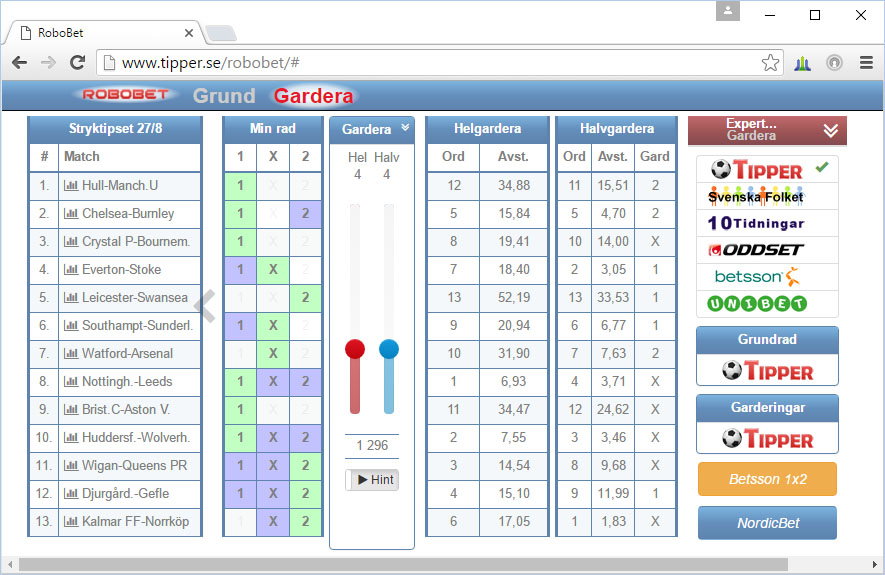Open the Garderingar source selector

(x=768, y=438)
